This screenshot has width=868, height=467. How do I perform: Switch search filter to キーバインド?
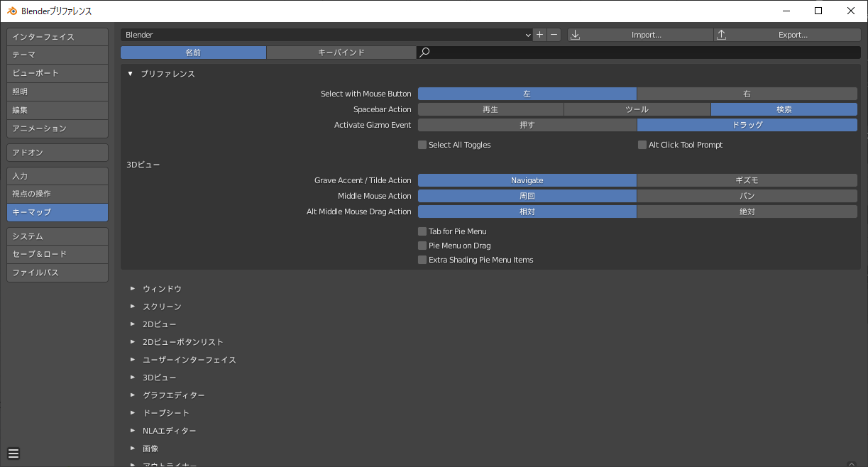tap(341, 53)
